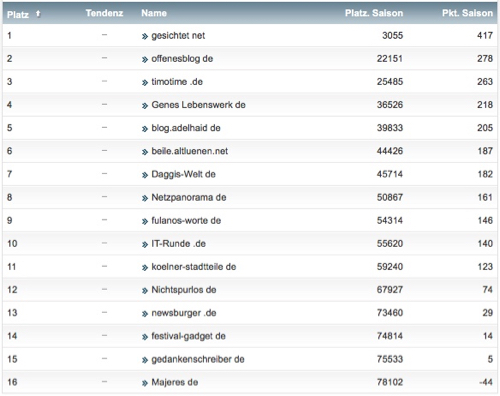Click the arrow icon before Nichtspurlos de
500x396 pixels.
(x=145, y=291)
